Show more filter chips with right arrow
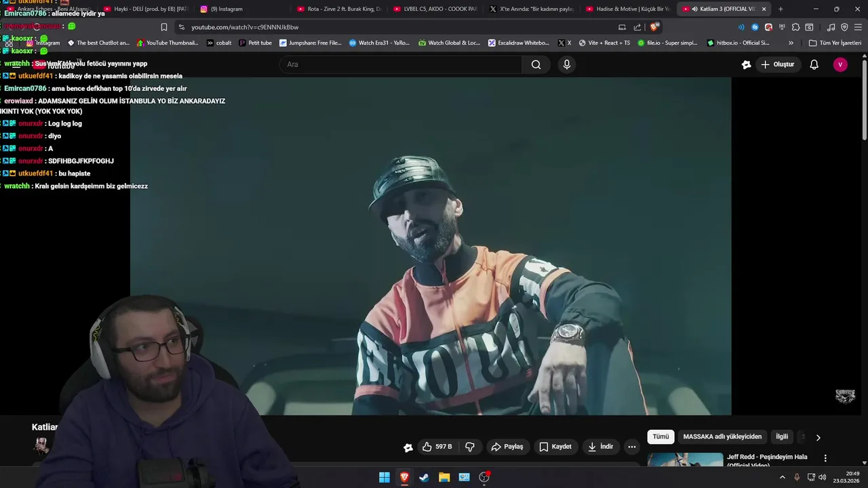Viewport: 868px width, 488px height. point(818,437)
